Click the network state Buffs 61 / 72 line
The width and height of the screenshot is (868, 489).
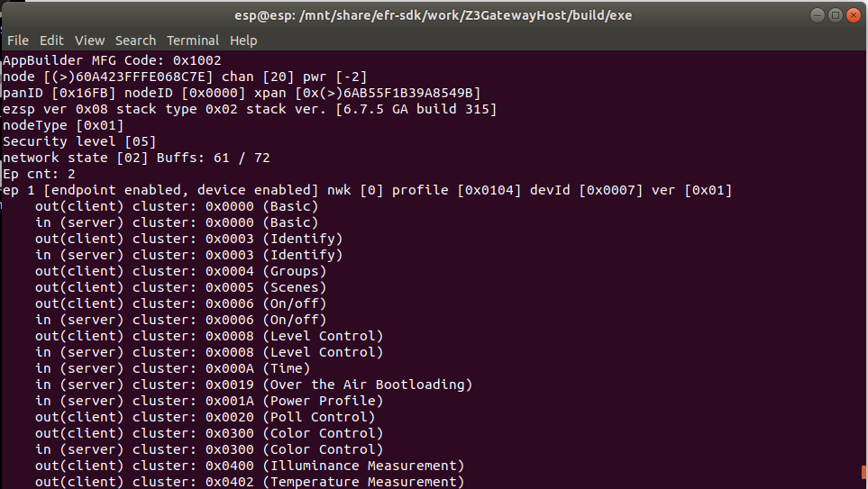[135, 158]
